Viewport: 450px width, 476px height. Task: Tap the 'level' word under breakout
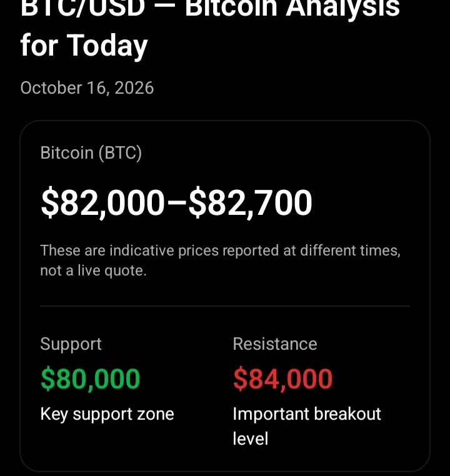(251, 439)
